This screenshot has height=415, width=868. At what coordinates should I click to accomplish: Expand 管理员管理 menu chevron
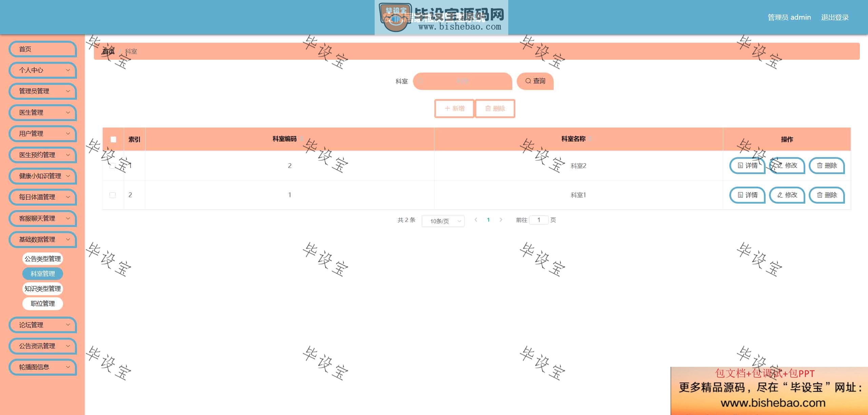point(68,91)
